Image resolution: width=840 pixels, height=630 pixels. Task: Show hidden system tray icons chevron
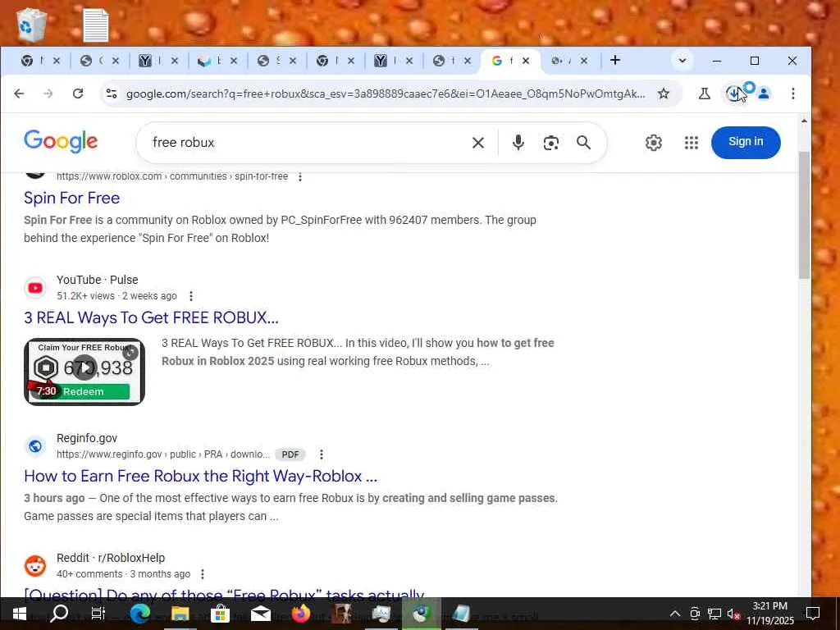[675, 614]
